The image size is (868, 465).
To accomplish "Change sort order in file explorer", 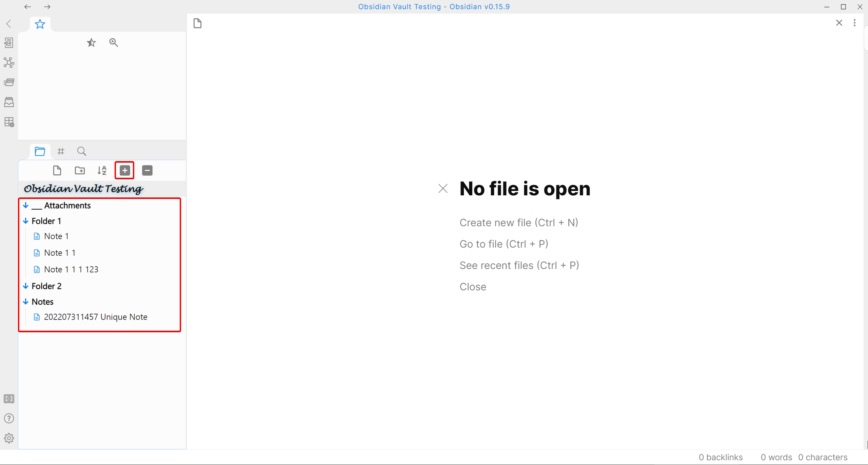I will (x=102, y=170).
